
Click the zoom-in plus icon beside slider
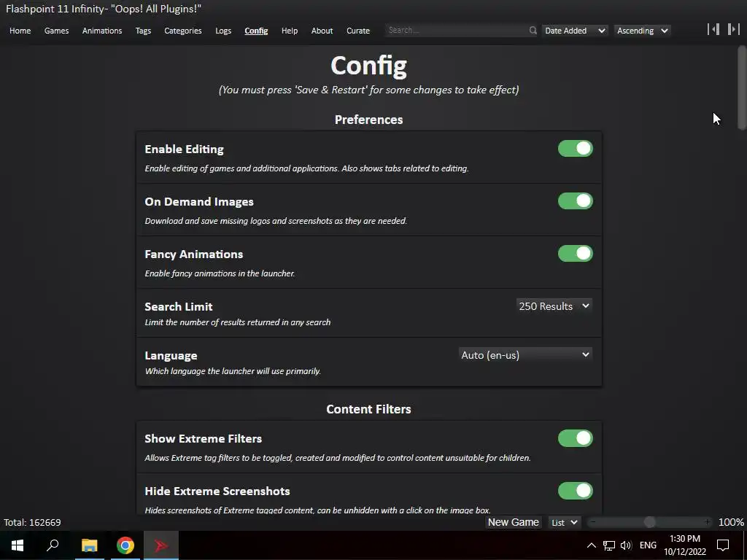[708, 522]
